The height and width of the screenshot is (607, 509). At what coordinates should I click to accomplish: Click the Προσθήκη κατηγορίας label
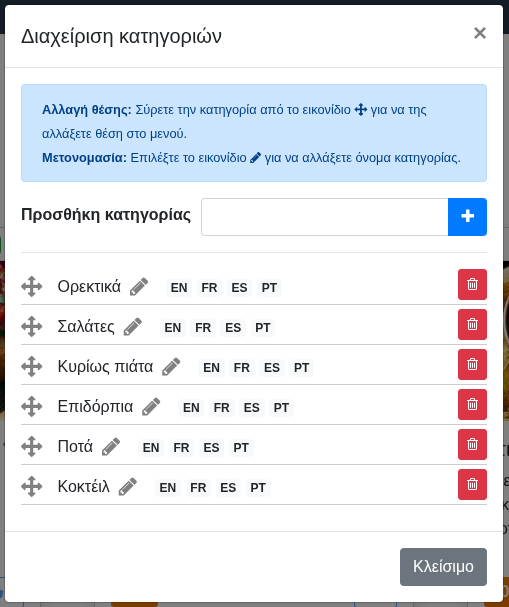[106, 214]
